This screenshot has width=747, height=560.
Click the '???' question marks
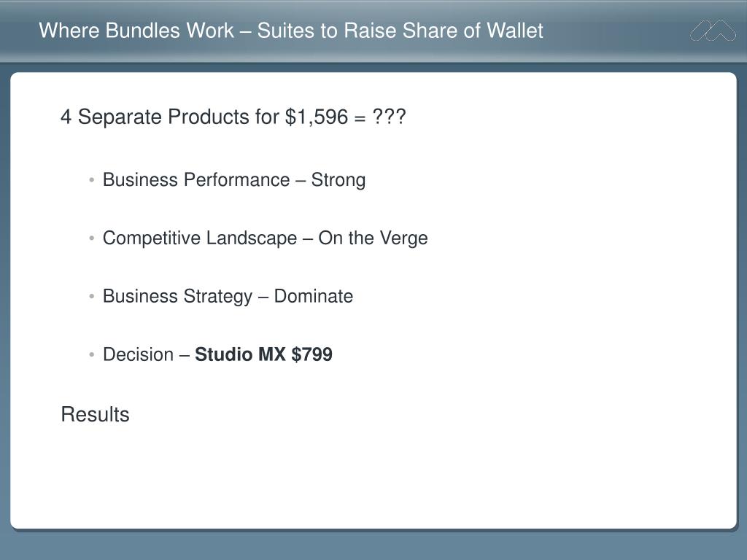[390, 117]
